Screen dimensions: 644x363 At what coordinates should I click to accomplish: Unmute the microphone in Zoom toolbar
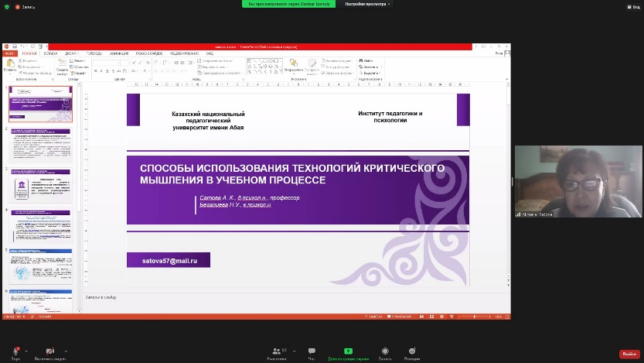pos(15,351)
